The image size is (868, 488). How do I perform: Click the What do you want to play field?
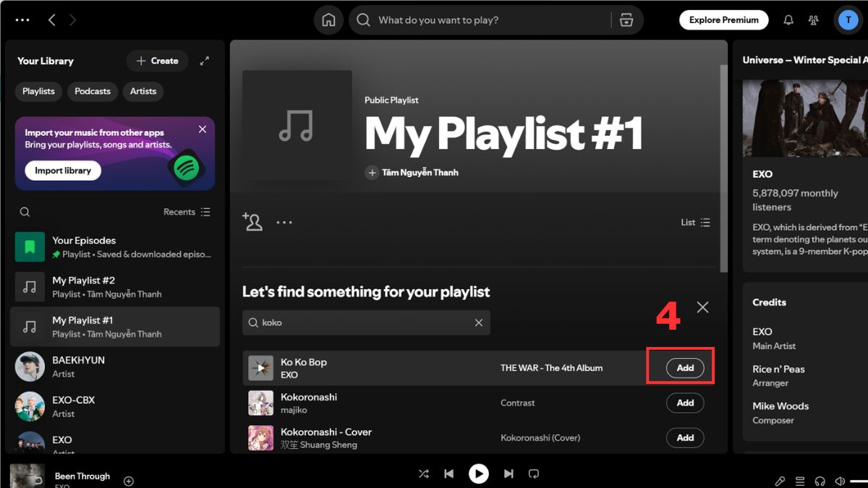(x=481, y=20)
